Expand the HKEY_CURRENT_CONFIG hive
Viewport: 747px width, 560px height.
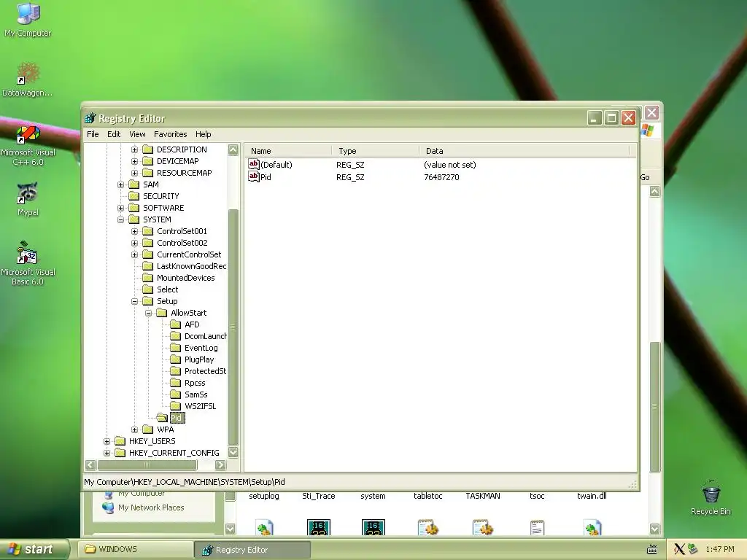pyautogui.click(x=107, y=453)
